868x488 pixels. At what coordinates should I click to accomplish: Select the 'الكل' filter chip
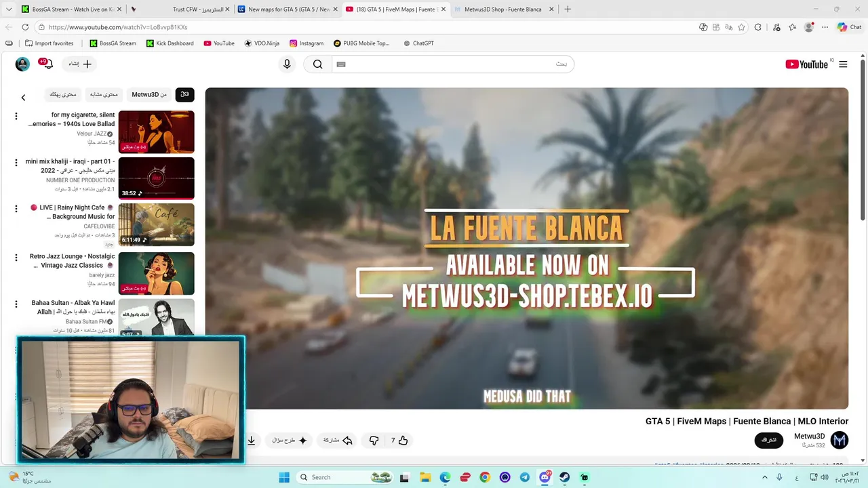184,95
